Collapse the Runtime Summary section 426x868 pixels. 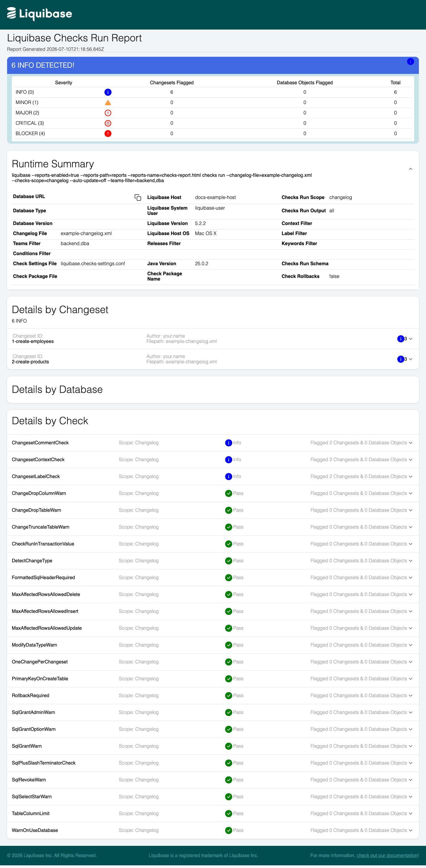point(411,169)
